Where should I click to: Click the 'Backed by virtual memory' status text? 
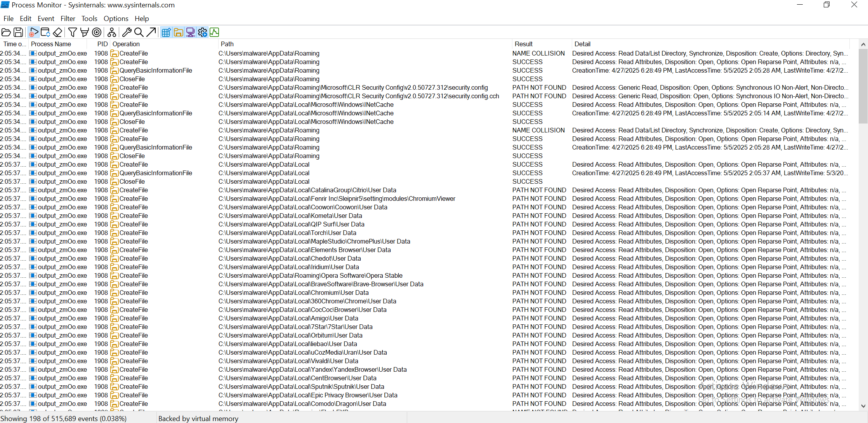[198, 418]
